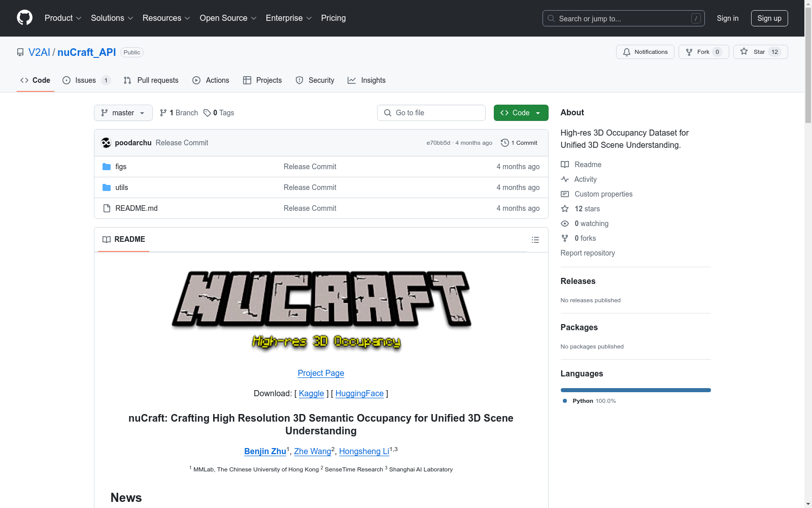This screenshot has width=812, height=508.
Task: Open the Enterprise dropdown
Action: click(289, 18)
